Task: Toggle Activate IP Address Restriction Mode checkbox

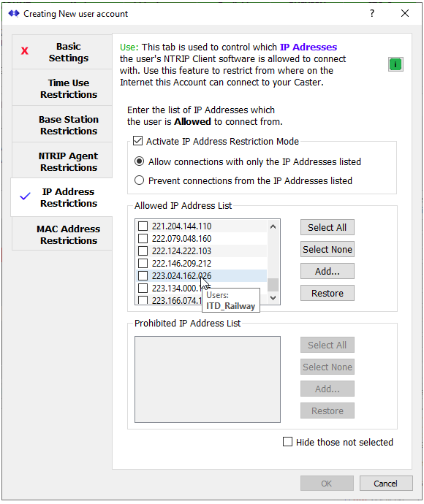Action: [137, 141]
